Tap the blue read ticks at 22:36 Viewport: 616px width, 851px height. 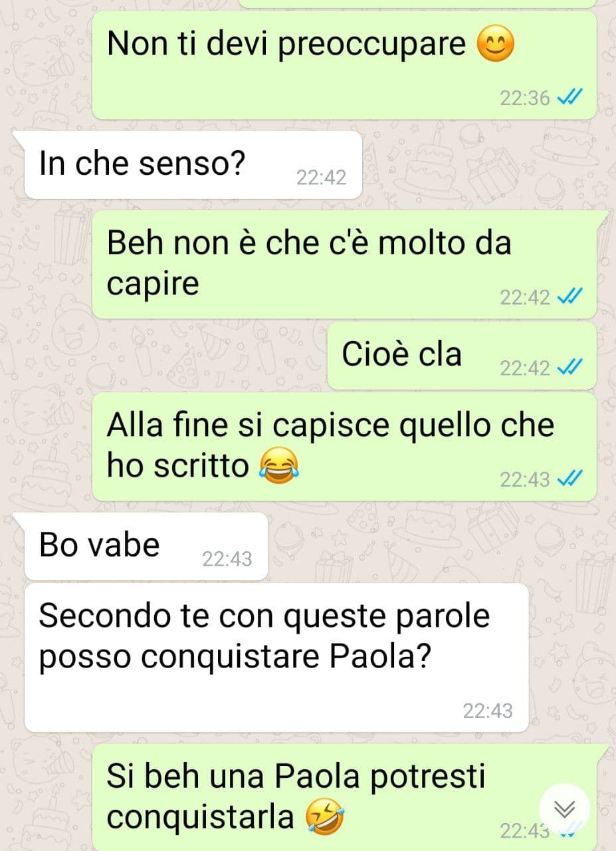(569, 98)
